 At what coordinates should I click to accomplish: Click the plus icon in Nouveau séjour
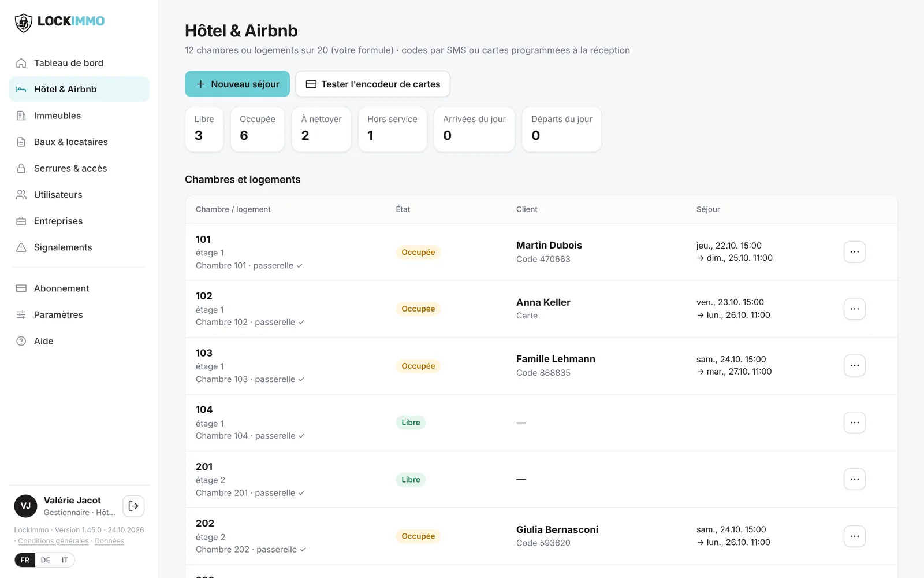click(201, 84)
